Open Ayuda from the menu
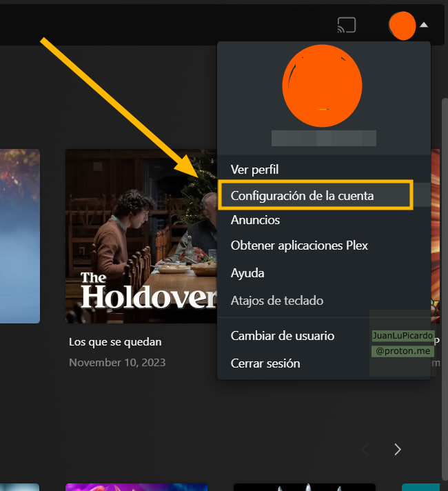Image resolution: width=448 pixels, height=491 pixels. tap(247, 273)
